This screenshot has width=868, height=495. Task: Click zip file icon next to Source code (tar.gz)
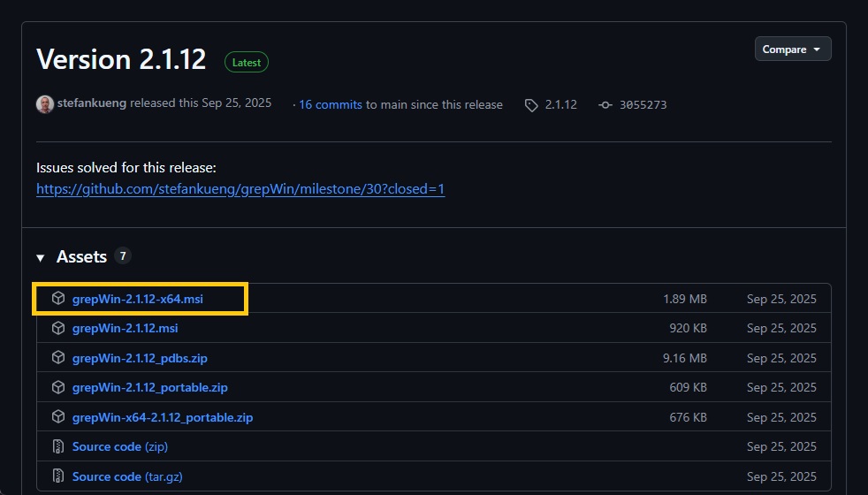click(x=58, y=476)
